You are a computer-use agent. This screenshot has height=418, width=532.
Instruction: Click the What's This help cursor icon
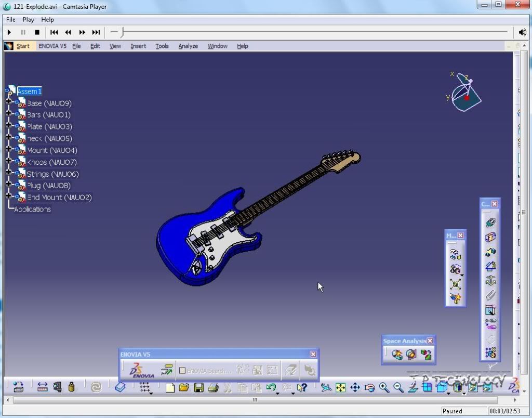point(302,387)
